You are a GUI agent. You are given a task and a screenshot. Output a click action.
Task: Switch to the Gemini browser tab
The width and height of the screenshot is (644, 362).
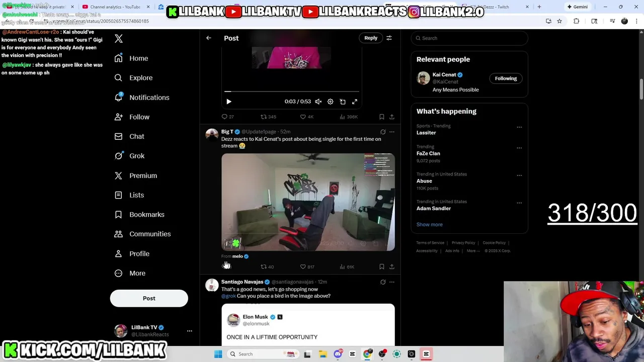578,7
